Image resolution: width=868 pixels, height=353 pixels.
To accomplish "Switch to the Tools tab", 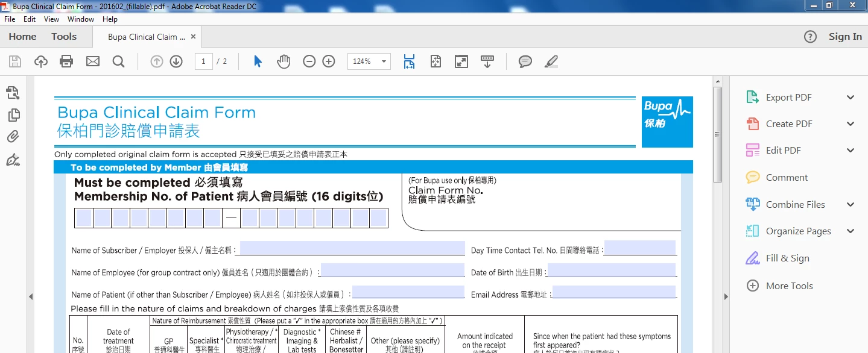I will point(64,37).
